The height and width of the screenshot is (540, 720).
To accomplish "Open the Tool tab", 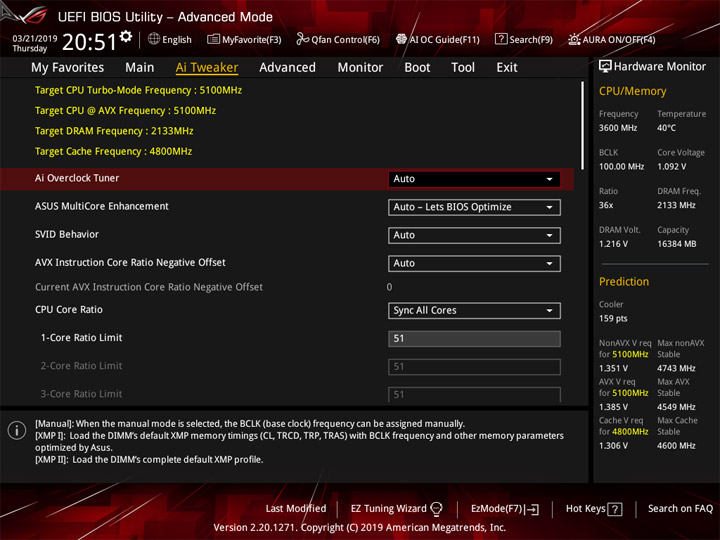I will coord(463,68).
